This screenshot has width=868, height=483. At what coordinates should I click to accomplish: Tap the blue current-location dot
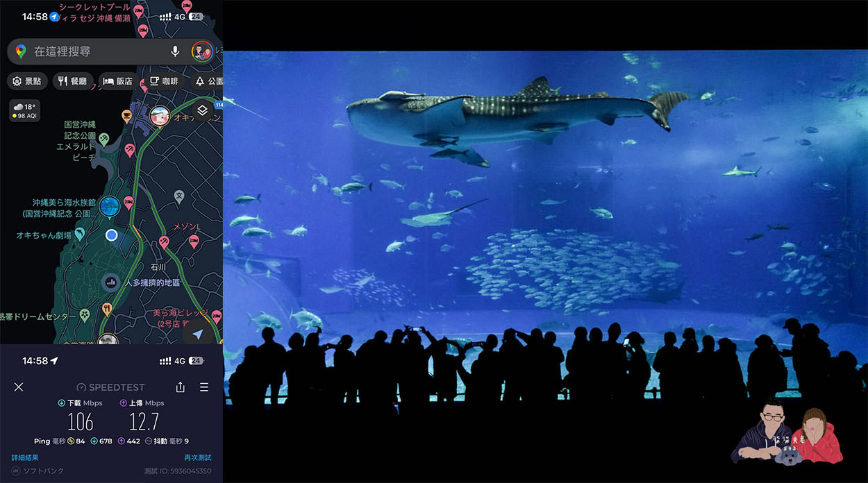tap(110, 235)
